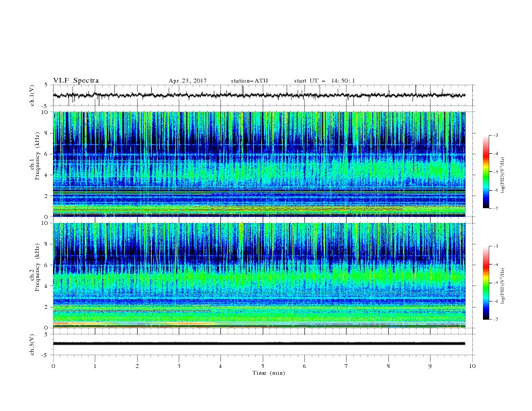Click the "ch.1(V)" axis label

click(x=32, y=95)
